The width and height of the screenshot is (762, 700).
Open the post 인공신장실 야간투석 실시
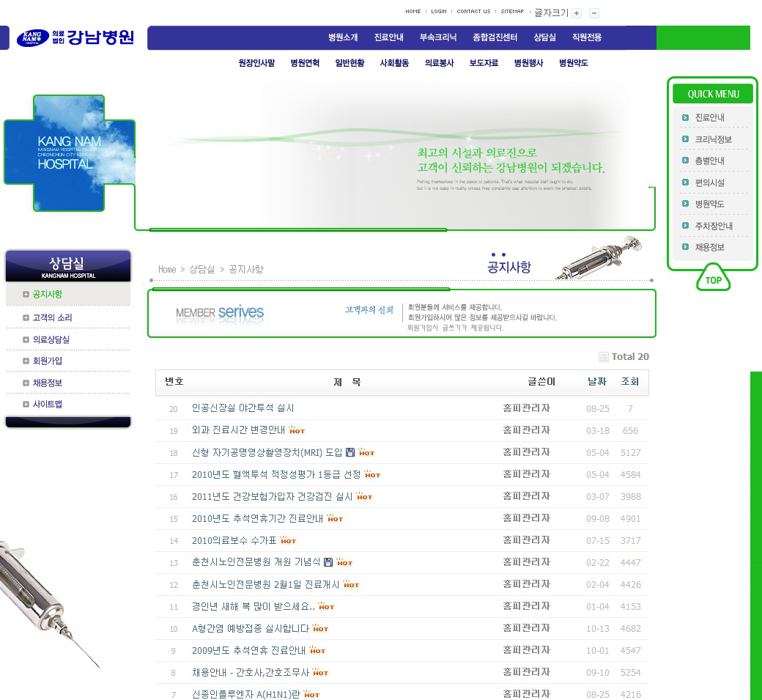[243, 408]
